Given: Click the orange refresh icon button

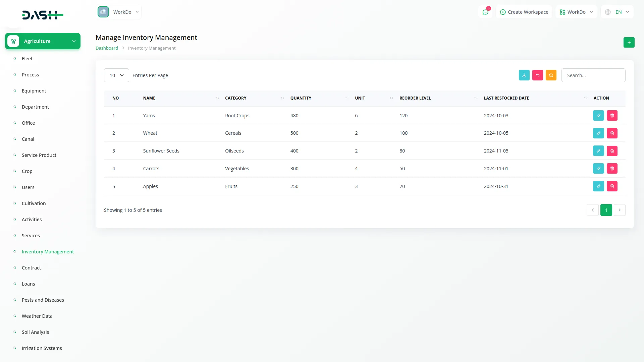Looking at the screenshot, I should (551, 75).
